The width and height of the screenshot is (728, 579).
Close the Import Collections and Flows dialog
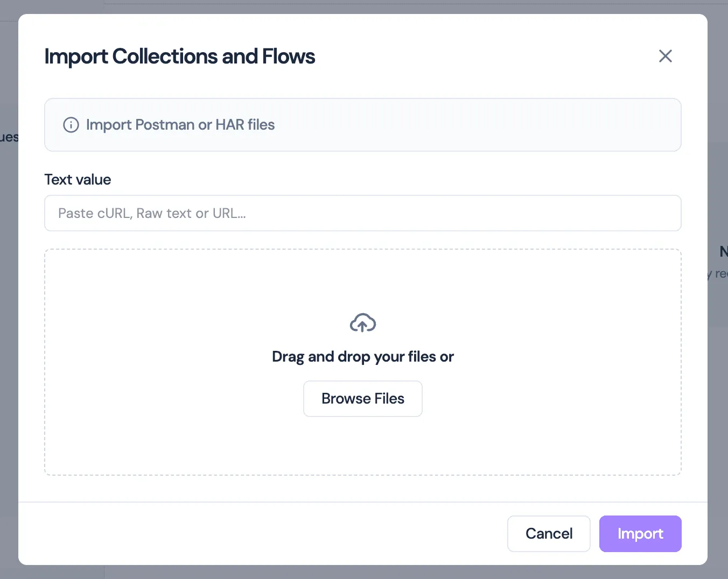pos(666,56)
